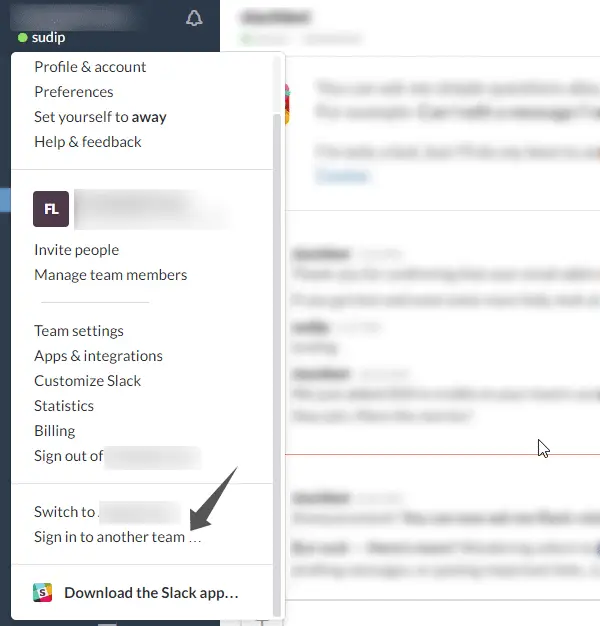Click the green presence status dot
This screenshot has height=626, width=600.
coord(23,38)
